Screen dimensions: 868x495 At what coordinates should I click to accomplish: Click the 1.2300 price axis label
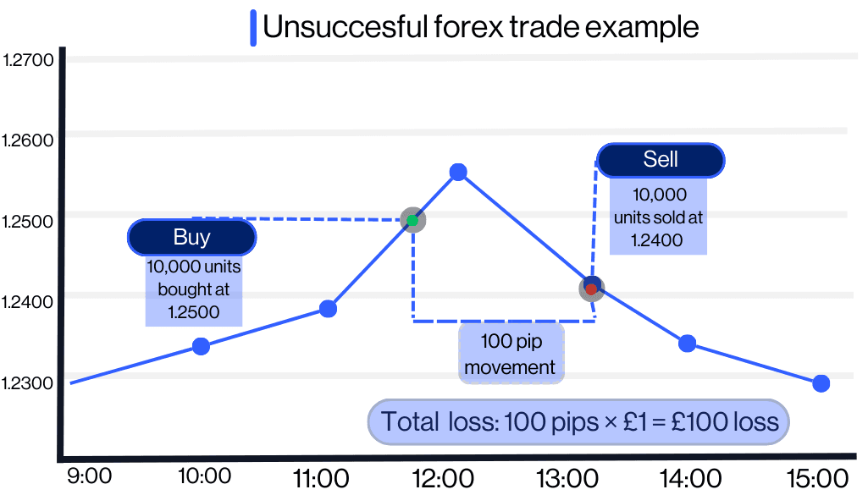(x=28, y=382)
